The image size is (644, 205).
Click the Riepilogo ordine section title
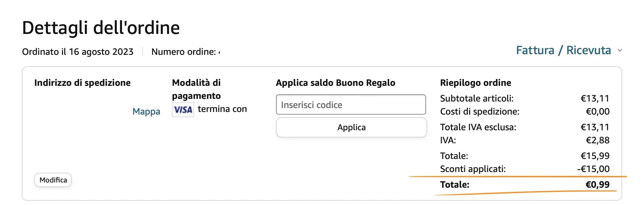(x=475, y=83)
